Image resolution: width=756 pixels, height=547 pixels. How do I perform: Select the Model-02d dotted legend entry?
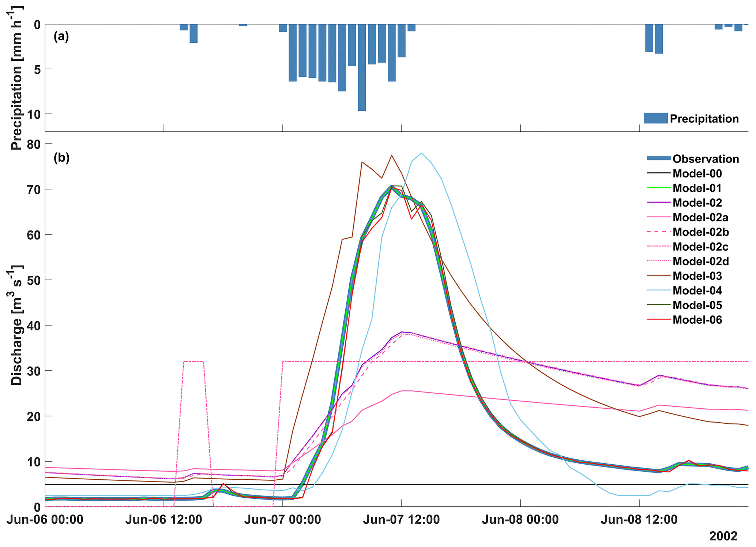pyautogui.click(x=700, y=261)
